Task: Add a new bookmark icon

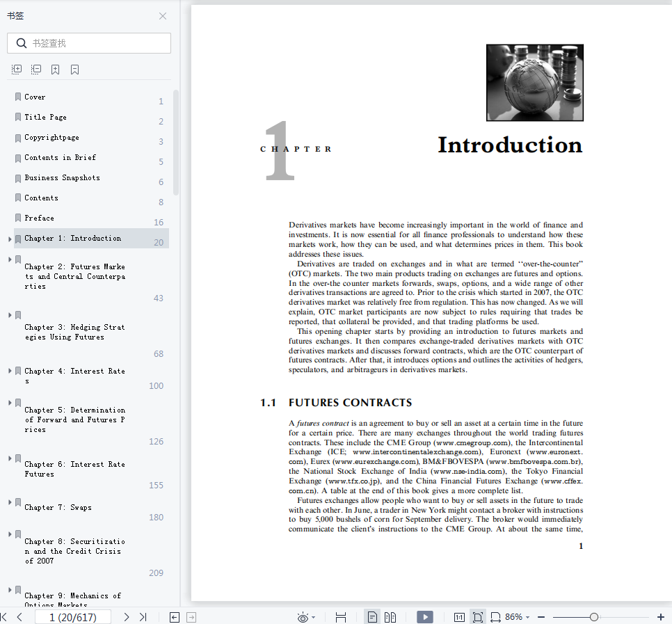Action: pos(55,70)
